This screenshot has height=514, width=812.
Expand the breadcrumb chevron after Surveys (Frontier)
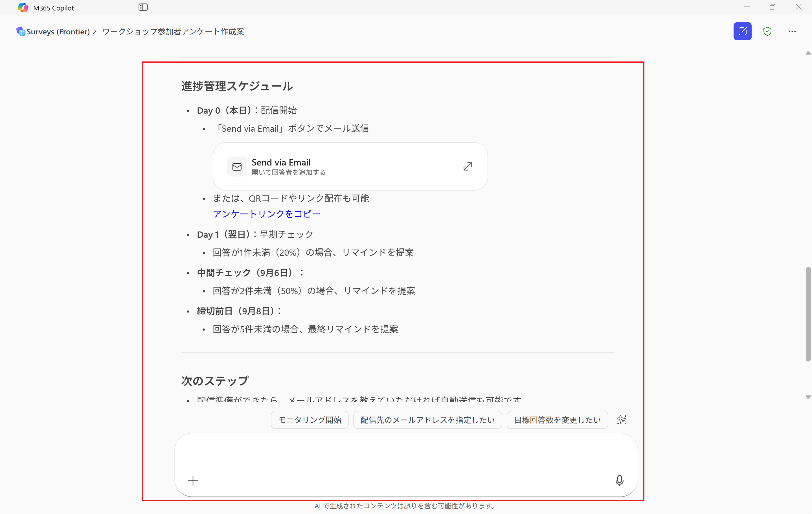pyautogui.click(x=95, y=31)
